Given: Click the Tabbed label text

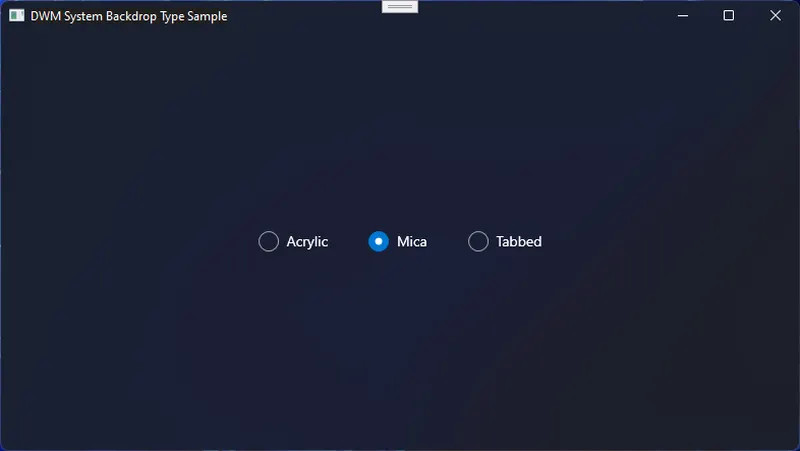Looking at the screenshot, I should coord(519,241).
